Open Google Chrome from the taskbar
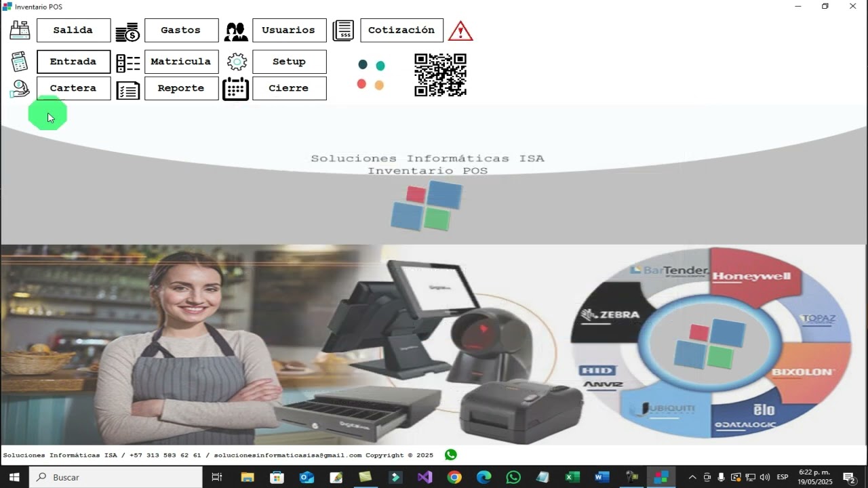Image resolution: width=868 pixels, height=488 pixels. pos(454,477)
